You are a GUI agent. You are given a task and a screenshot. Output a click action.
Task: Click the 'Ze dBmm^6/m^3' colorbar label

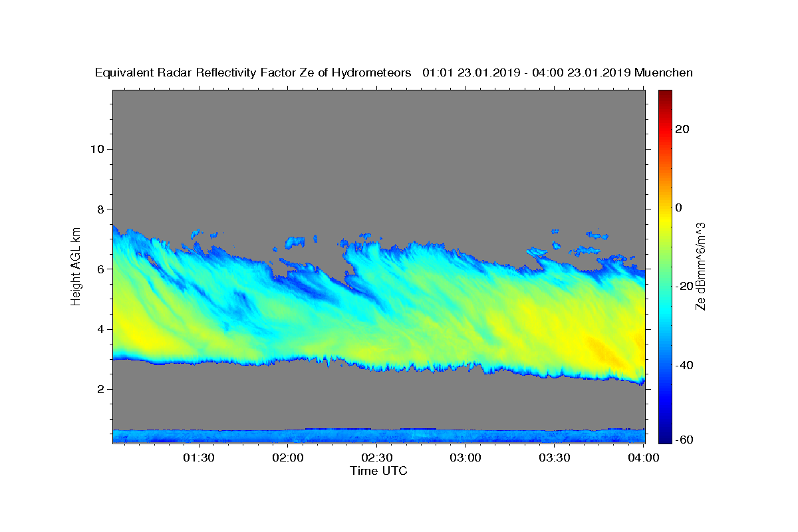pos(700,266)
